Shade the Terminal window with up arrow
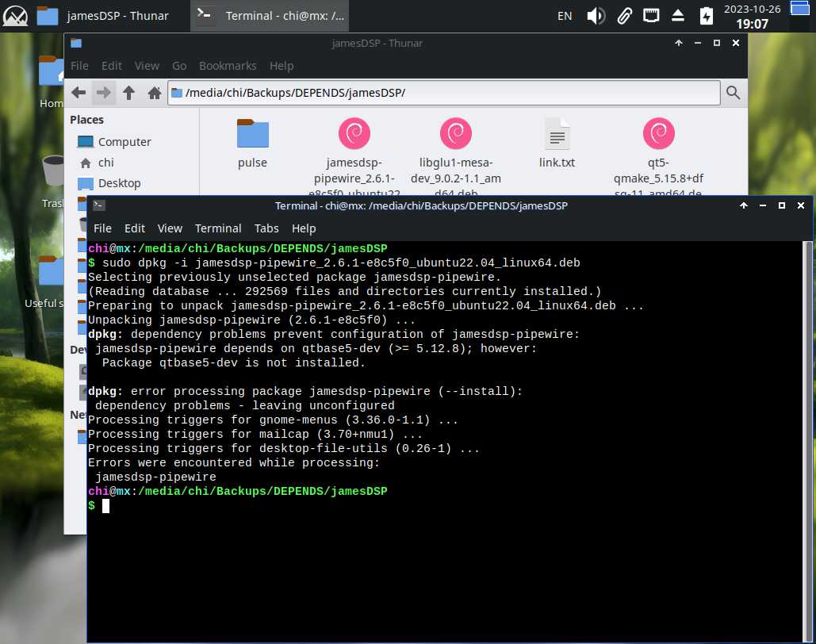This screenshot has width=816, height=644. 744,205
